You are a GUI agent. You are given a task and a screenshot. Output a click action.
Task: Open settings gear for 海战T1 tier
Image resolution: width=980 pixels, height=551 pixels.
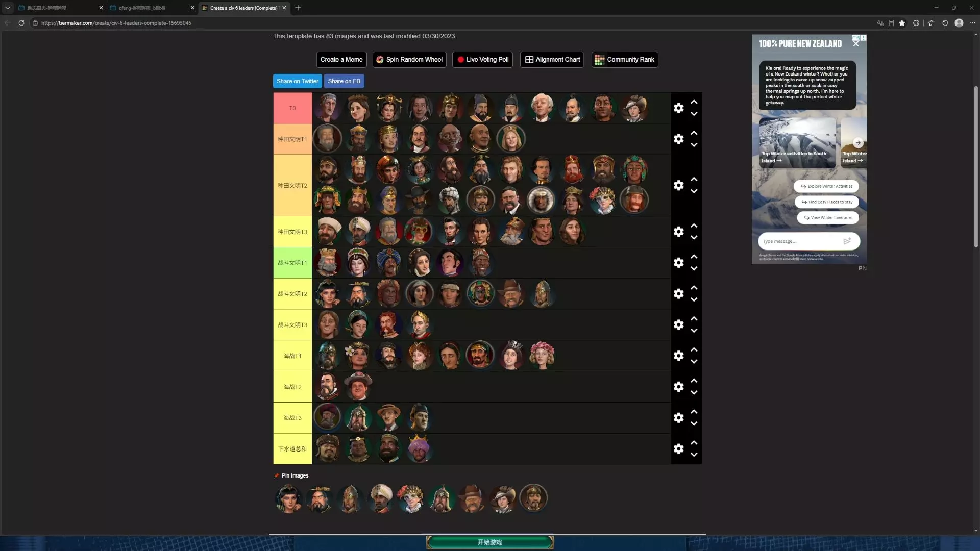[x=678, y=356]
